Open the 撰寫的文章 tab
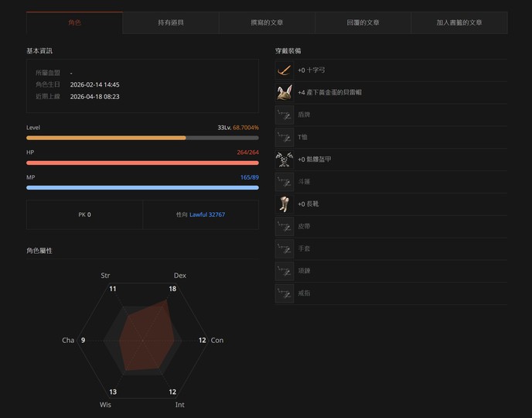This screenshot has width=532, height=418. tap(267, 23)
